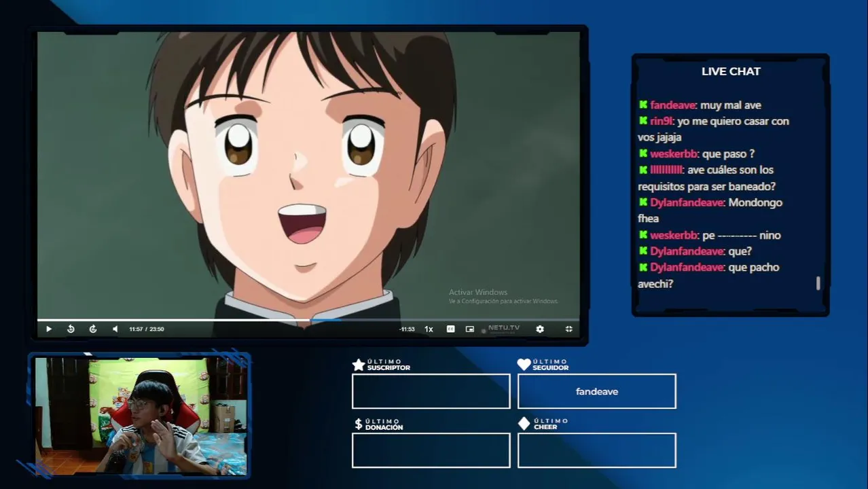Click the 11:57 / 23:50 elapsed time

point(147,329)
